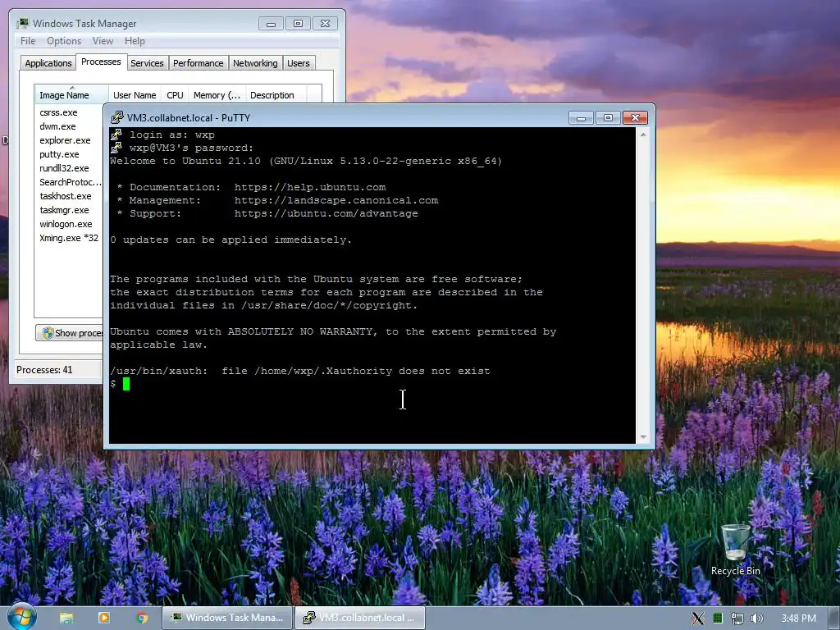Open the network status tray icon
The image size is (840, 630).
click(x=737, y=619)
